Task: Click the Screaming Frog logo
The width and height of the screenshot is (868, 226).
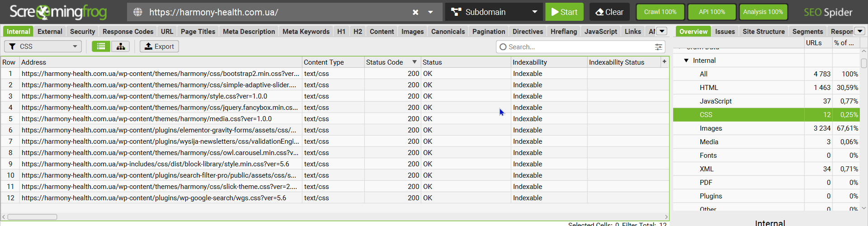Action: pyautogui.click(x=58, y=12)
